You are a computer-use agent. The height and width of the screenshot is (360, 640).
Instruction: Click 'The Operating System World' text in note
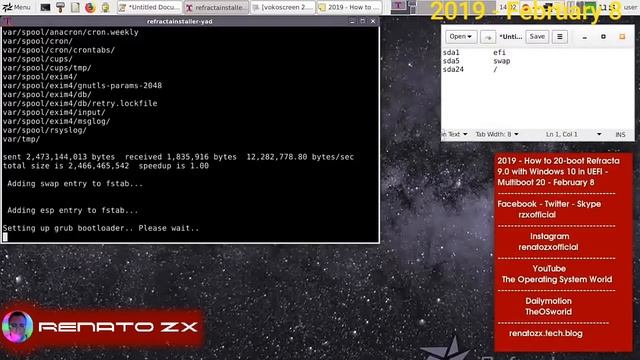coord(557,280)
